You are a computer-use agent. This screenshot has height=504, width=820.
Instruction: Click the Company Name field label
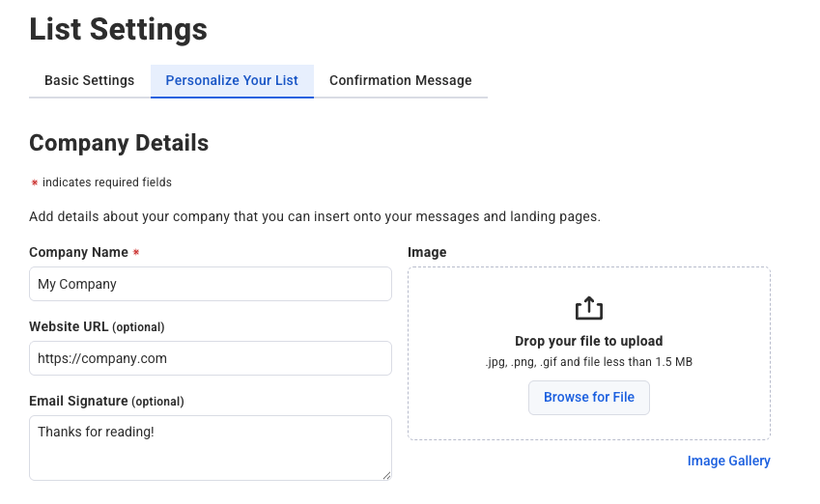78,252
